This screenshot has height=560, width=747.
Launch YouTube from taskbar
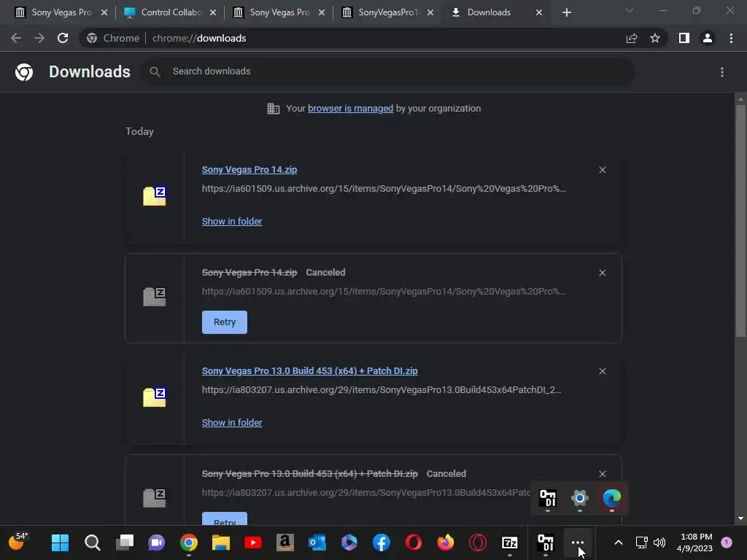253,542
